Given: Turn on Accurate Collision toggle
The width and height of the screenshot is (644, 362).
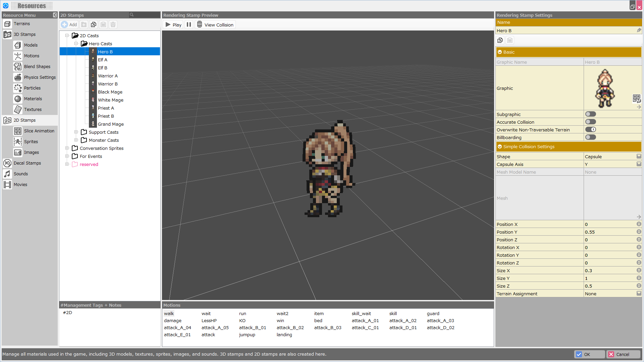Looking at the screenshot, I should tap(590, 122).
